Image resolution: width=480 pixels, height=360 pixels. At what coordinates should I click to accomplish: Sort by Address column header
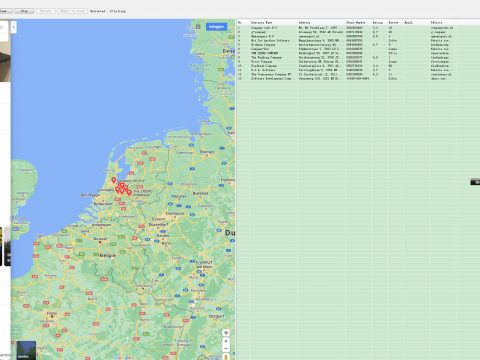coord(304,22)
